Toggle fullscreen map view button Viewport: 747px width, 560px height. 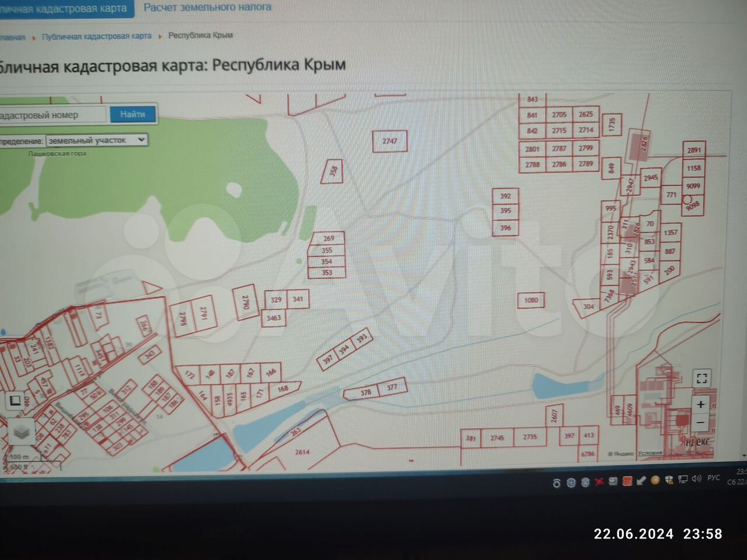[701, 379]
